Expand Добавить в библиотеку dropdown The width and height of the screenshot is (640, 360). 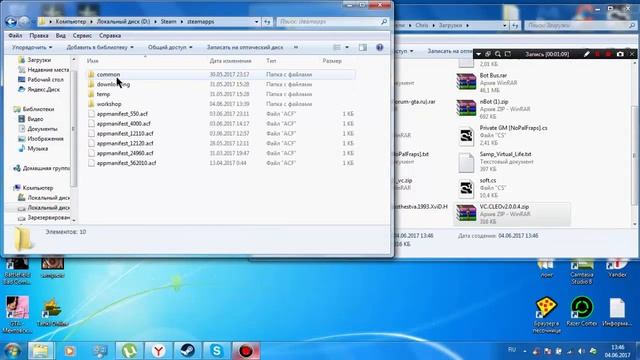100,47
